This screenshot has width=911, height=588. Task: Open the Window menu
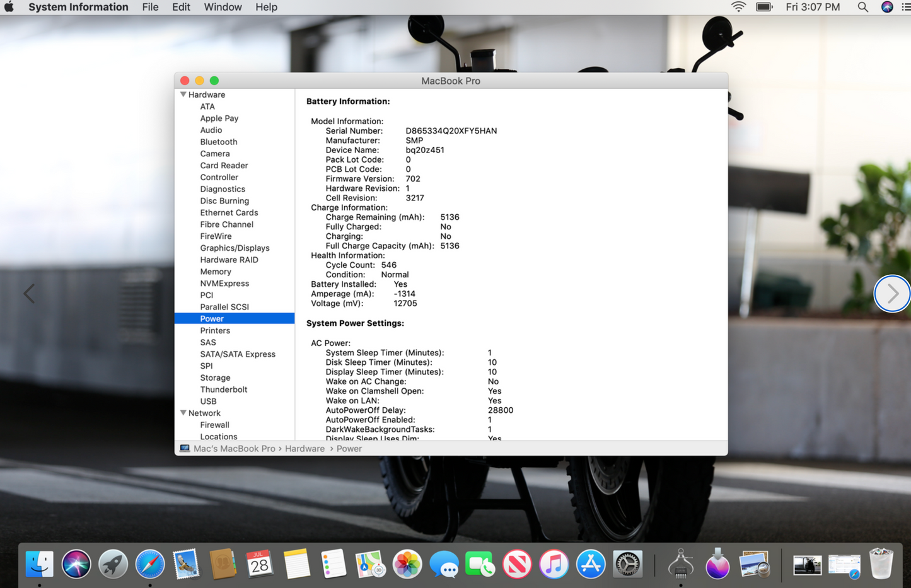[x=223, y=7]
